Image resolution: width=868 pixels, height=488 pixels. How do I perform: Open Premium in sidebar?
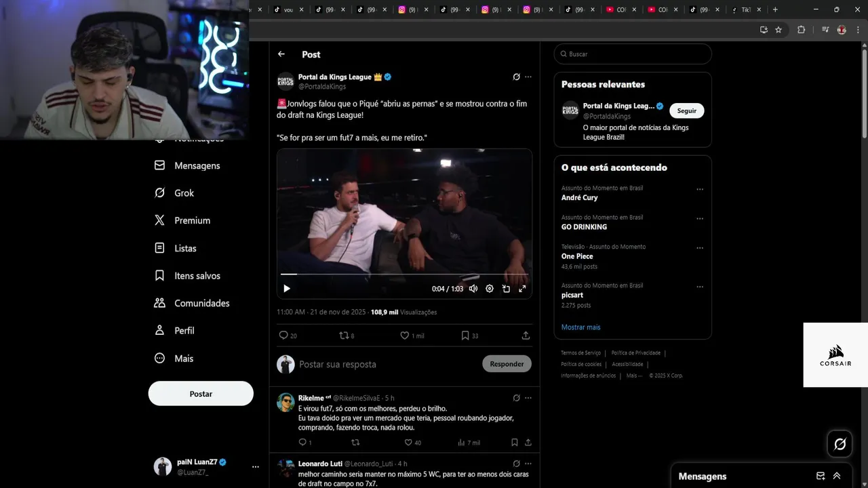[x=182, y=220]
